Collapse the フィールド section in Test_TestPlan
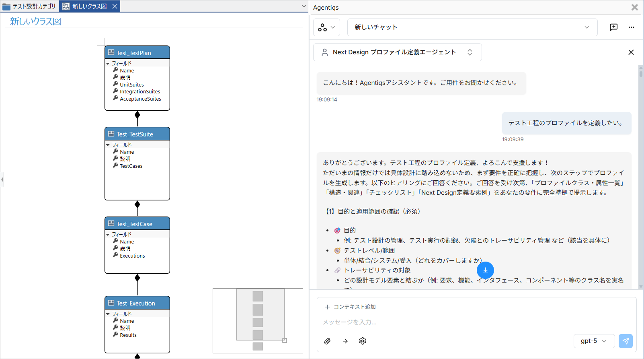The width and height of the screenshot is (644, 359). [x=108, y=64]
